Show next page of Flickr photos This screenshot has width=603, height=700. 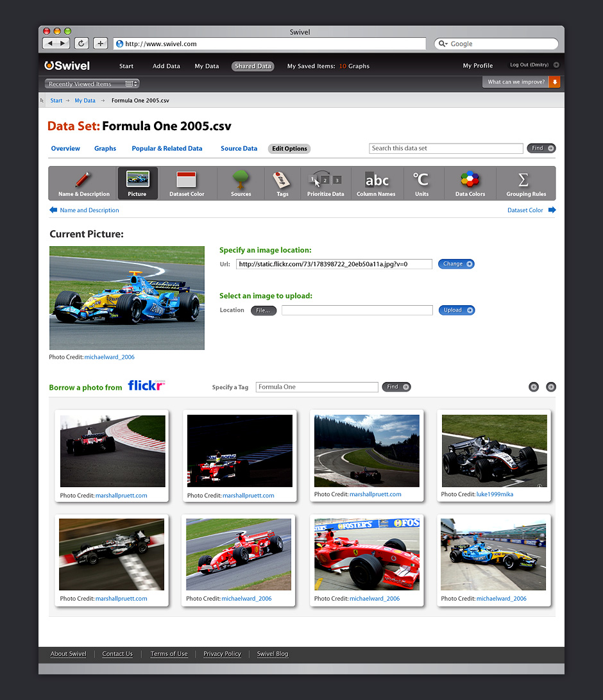(550, 387)
